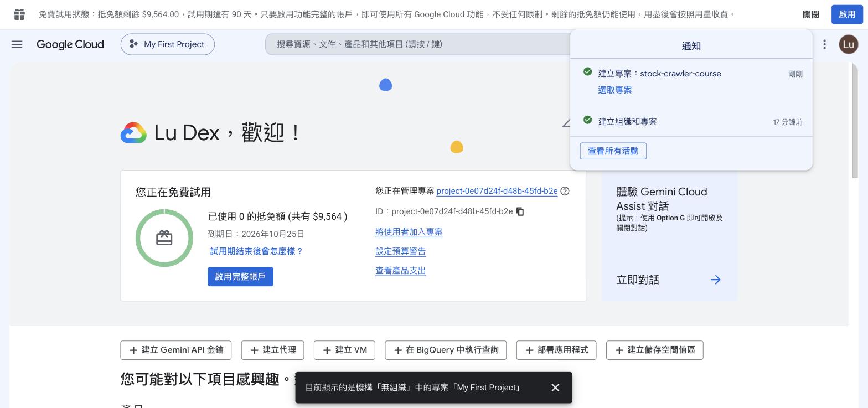Click 查看所有活動 button

click(x=613, y=151)
